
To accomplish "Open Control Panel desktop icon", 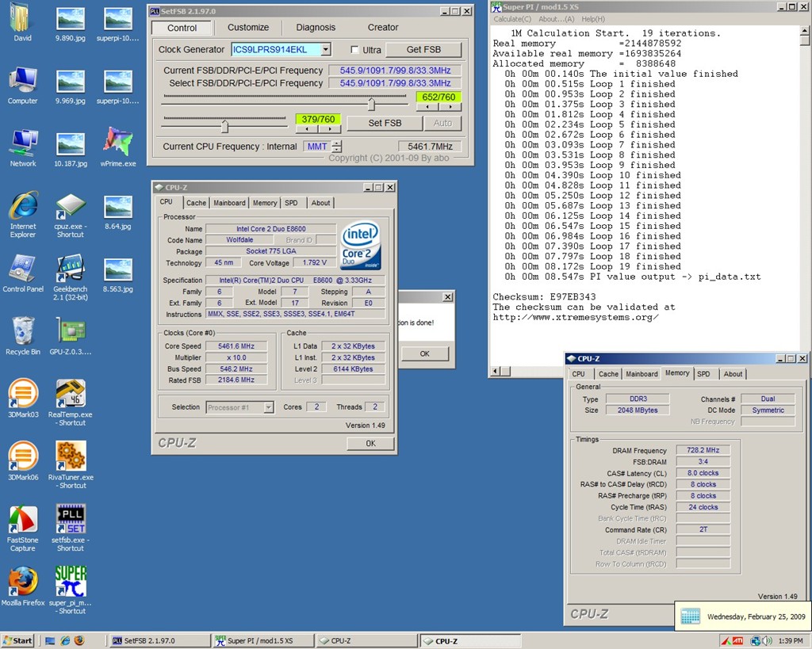I will click(23, 273).
